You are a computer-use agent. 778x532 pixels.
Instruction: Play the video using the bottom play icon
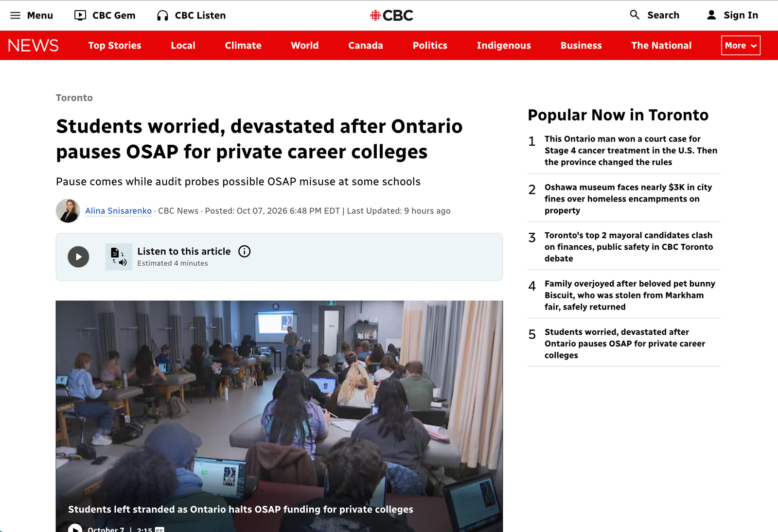(75, 529)
